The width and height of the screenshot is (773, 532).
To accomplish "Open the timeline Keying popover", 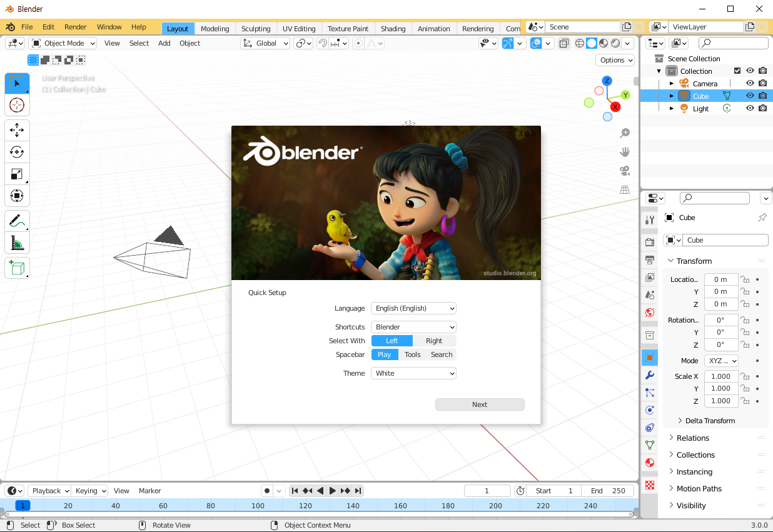I will point(89,491).
